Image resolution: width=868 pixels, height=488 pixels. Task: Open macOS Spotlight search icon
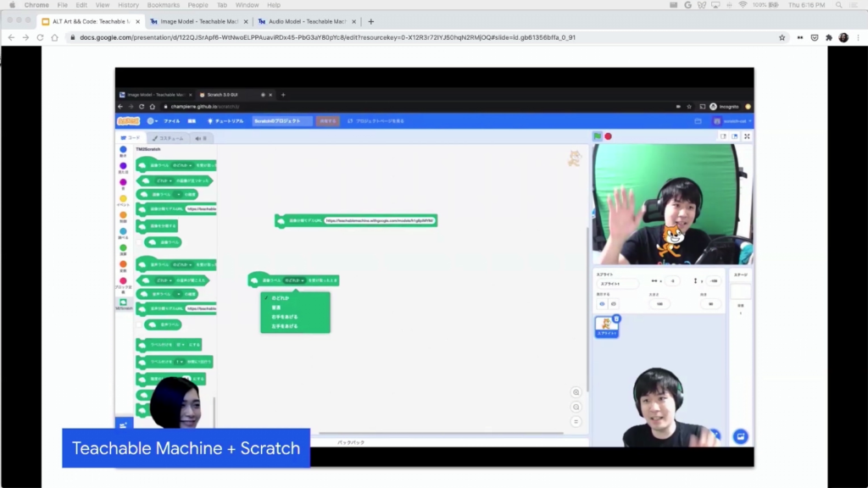point(838,5)
